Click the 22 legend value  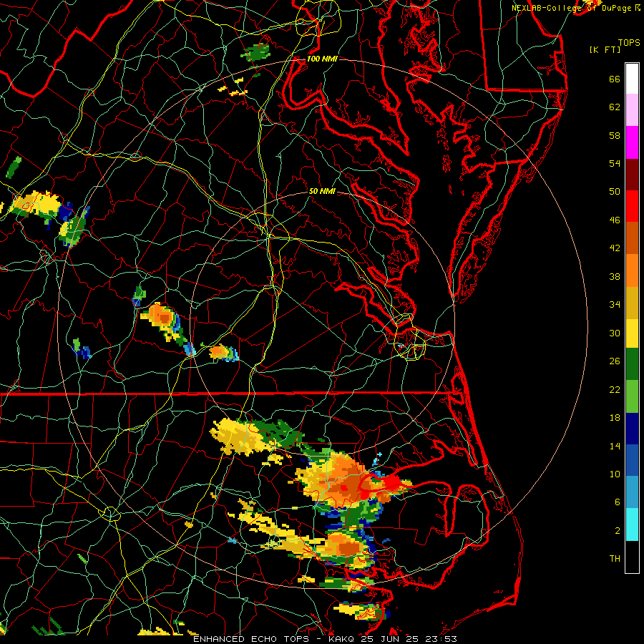[615, 389]
